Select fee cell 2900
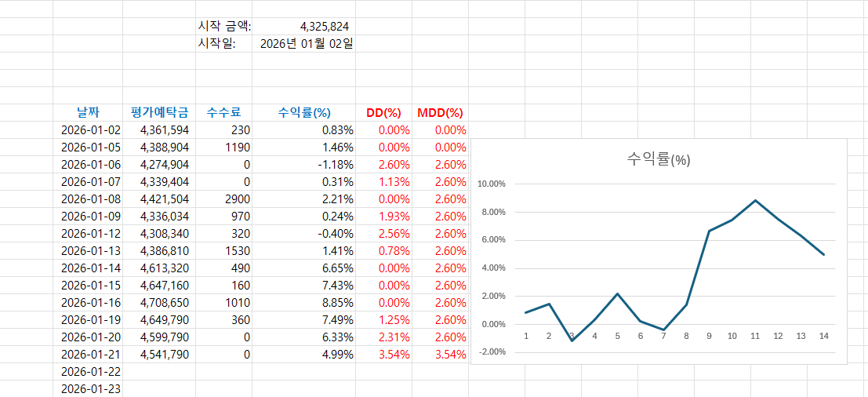 [238, 198]
